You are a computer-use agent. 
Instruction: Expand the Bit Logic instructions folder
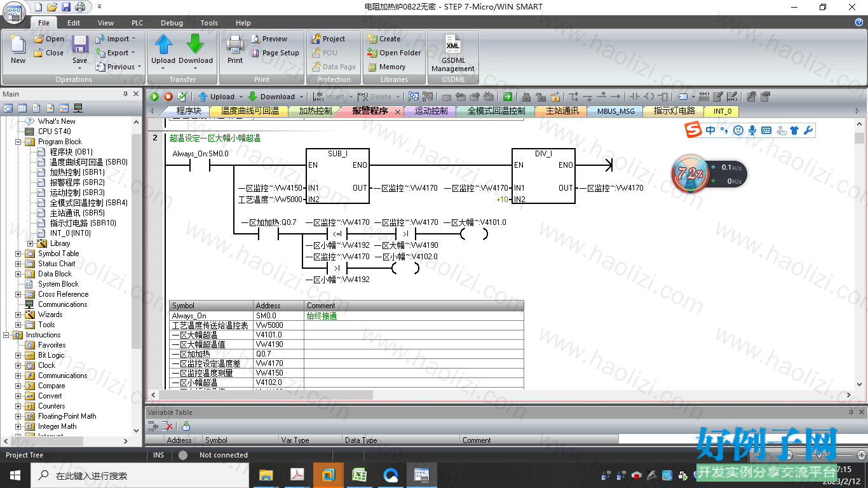[x=18, y=355]
